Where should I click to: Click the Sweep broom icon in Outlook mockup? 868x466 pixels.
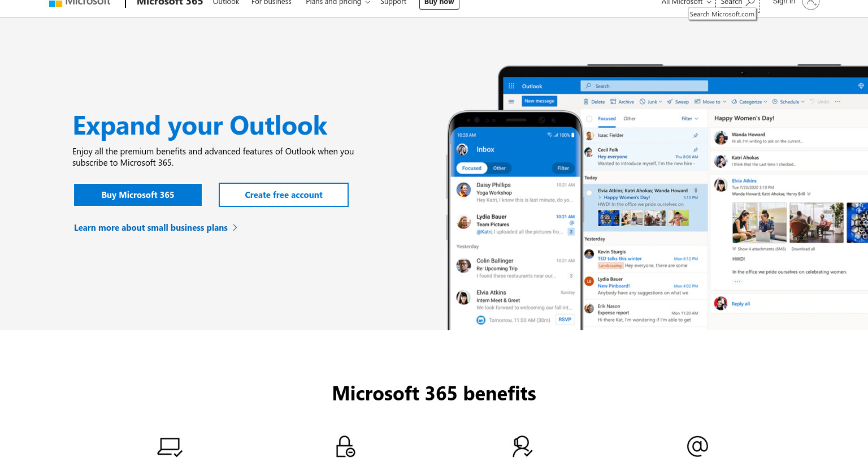coord(670,102)
